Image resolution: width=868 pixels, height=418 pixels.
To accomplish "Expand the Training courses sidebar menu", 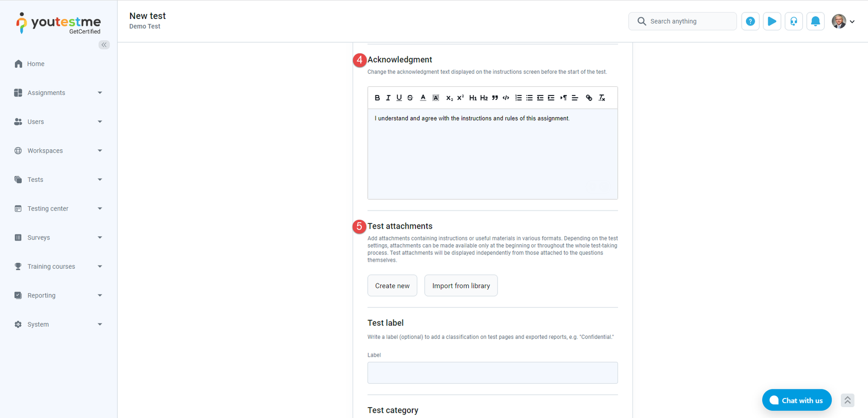I will pyautogui.click(x=59, y=267).
